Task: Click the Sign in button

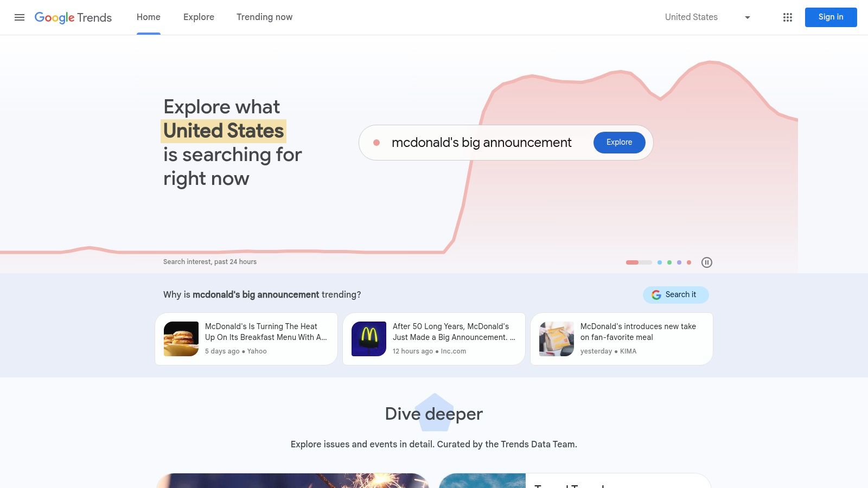Action: [831, 17]
